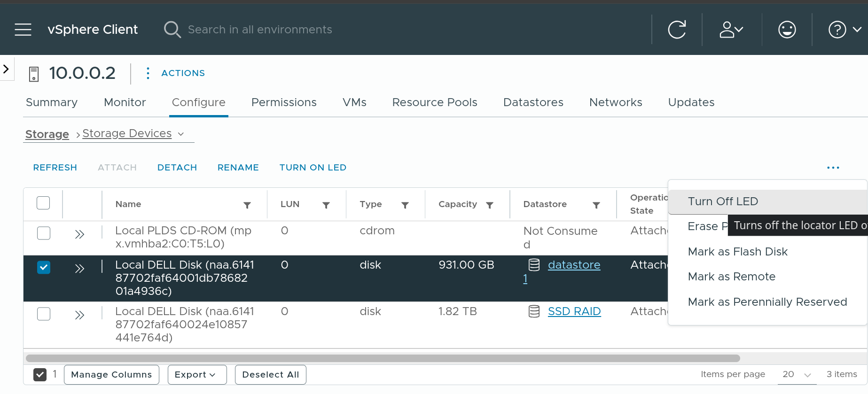Click Deselect All

point(271,375)
